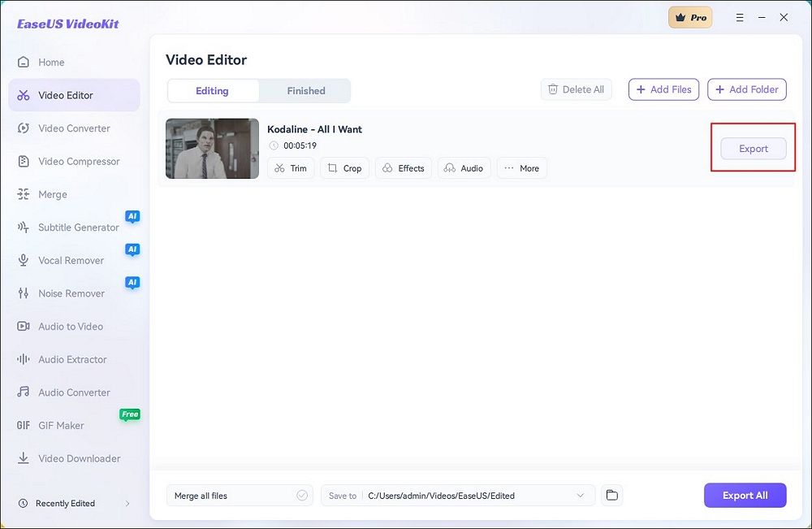
Task: Open the More options for the video
Action: click(521, 168)
